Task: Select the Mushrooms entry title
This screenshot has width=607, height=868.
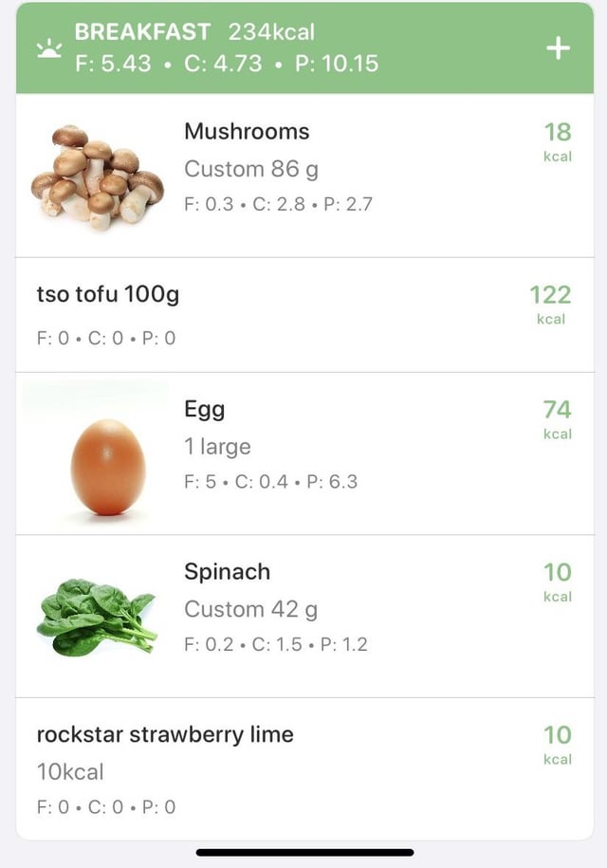Action: (247, 132)
